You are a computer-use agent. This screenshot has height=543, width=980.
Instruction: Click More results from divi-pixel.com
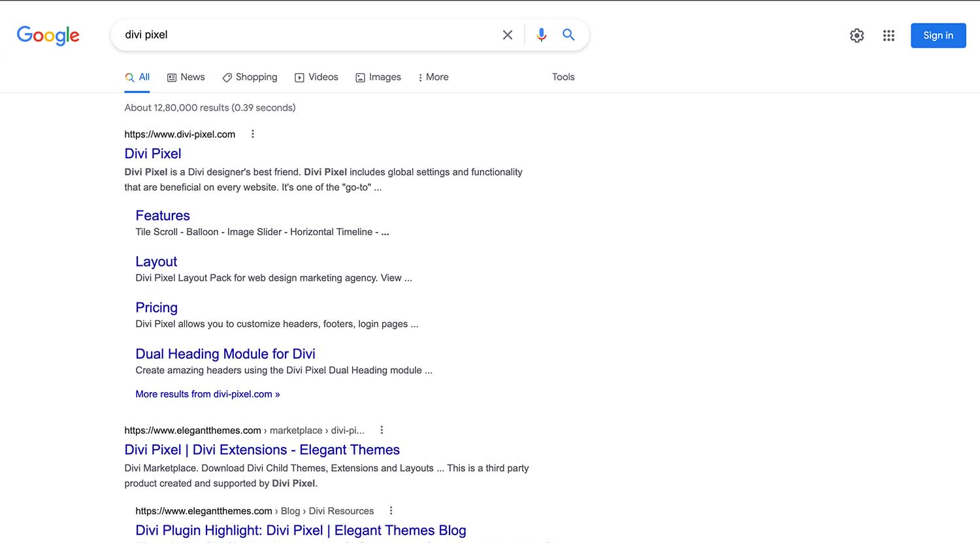pos(207,394)
